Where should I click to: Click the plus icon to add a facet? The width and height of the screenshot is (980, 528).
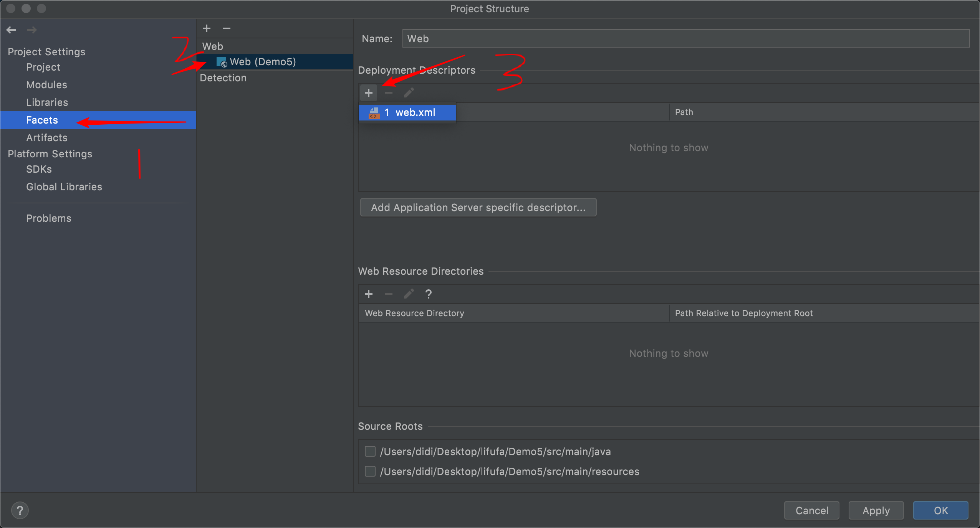click(207, 28)
